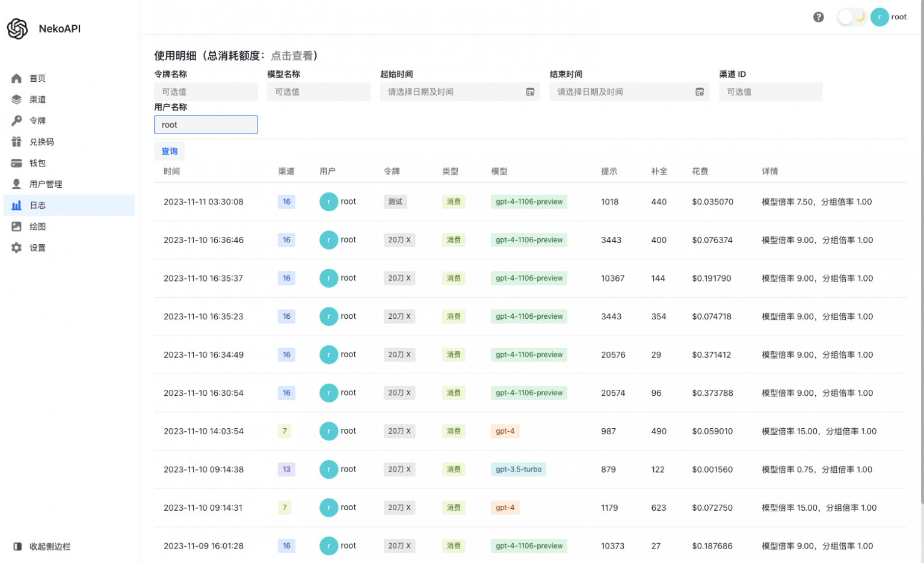Click the home icon in sidebar

coord(17,78)
